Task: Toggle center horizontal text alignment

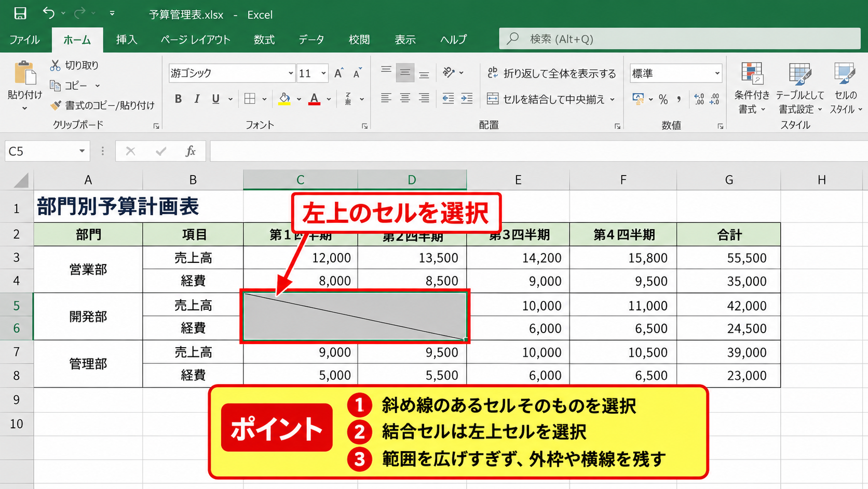Action: pyautogui.click(x=405, y=98)
